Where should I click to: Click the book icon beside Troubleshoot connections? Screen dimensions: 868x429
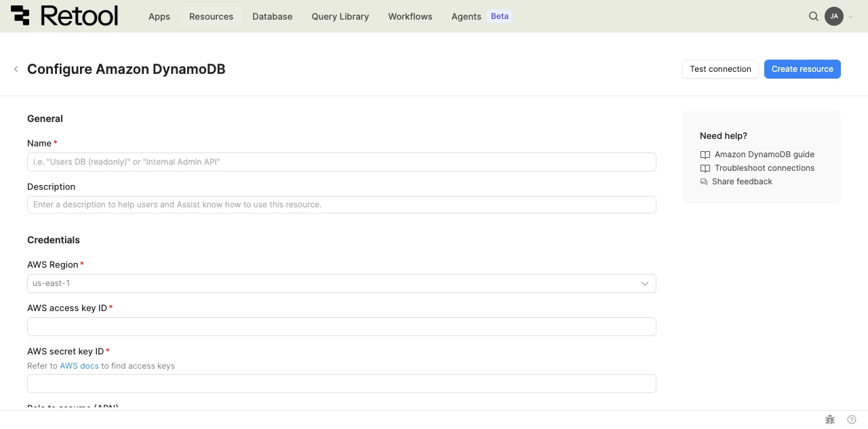705,168
